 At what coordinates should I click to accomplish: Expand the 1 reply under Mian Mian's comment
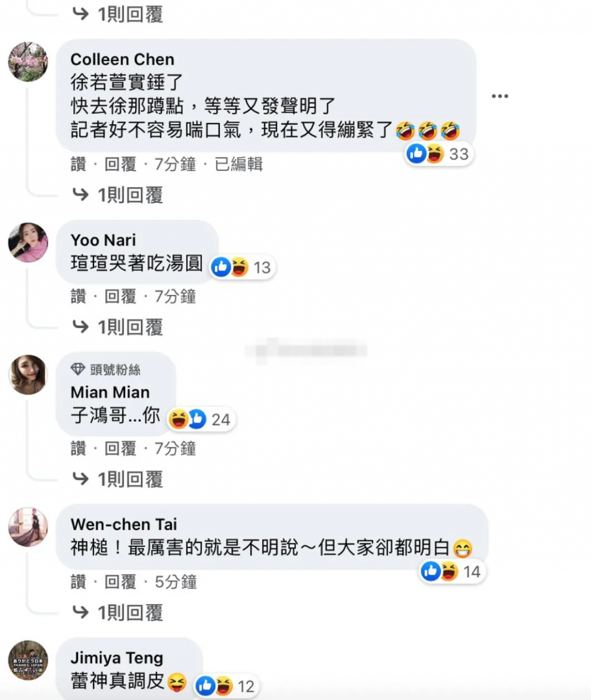pyautogui.click(x=118, y=479)
